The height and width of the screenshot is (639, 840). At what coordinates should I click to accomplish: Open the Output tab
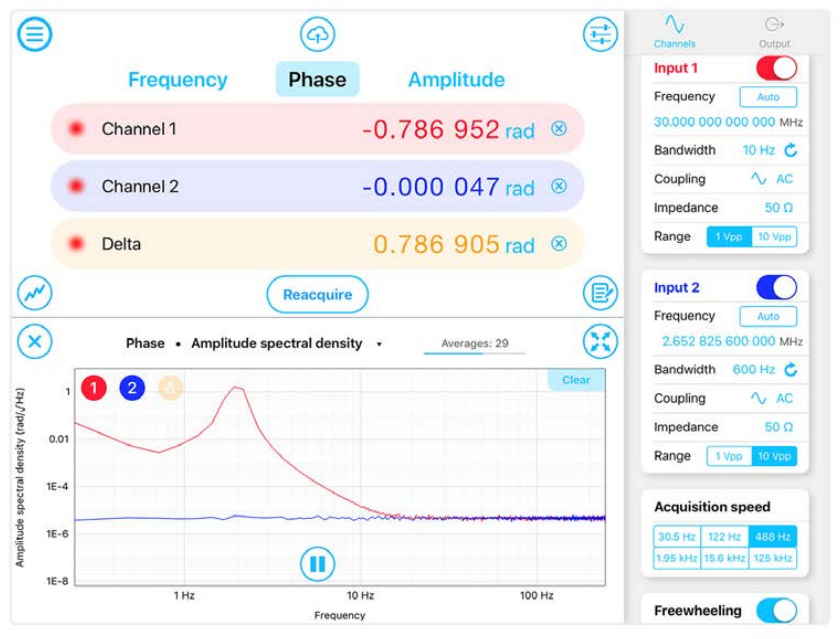click(774, 33)
